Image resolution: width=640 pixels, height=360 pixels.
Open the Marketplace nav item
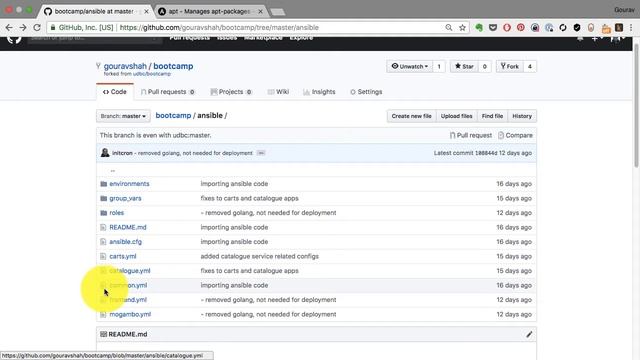[263, 38]
